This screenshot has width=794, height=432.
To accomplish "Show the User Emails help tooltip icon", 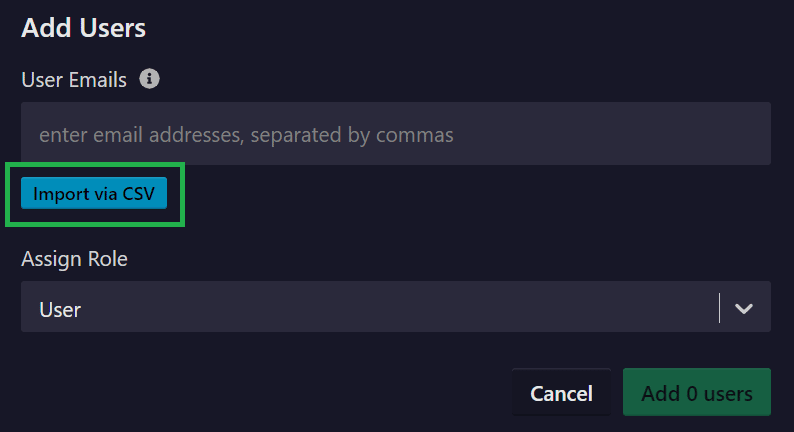I will (x=150, y=79).
